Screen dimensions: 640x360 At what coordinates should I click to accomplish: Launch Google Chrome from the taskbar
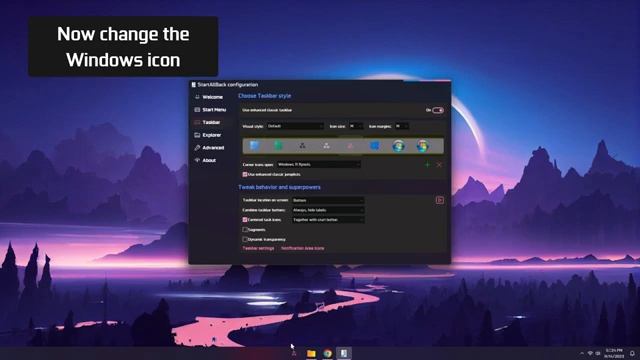pyautogui.click(x=327, y=353)
